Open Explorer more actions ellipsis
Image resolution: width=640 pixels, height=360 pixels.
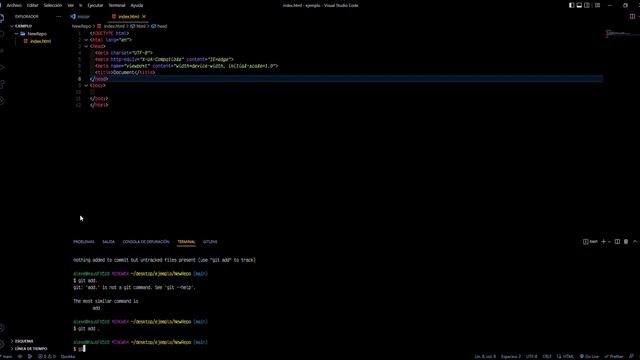(x=58, y=17)
